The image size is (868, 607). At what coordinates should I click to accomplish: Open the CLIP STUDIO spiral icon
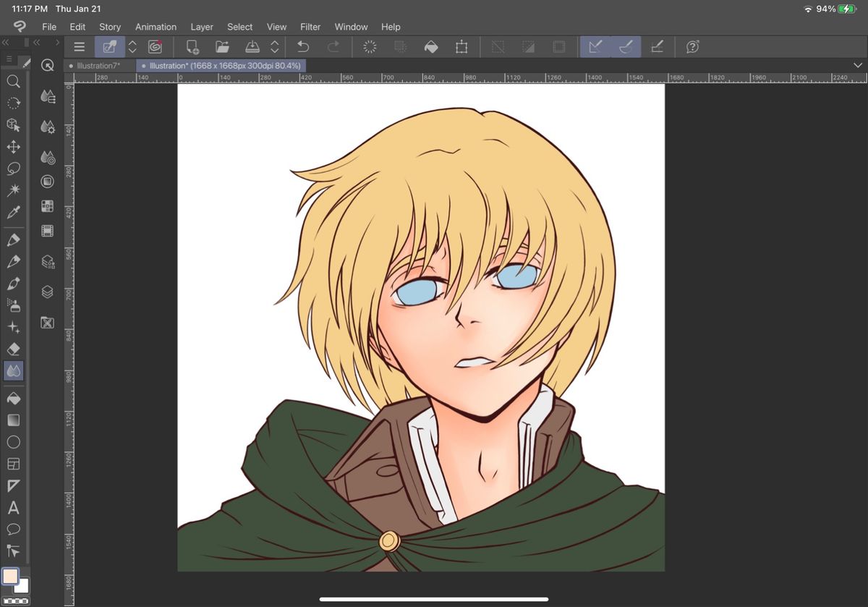pyautogui.click(x=154, y=47)
